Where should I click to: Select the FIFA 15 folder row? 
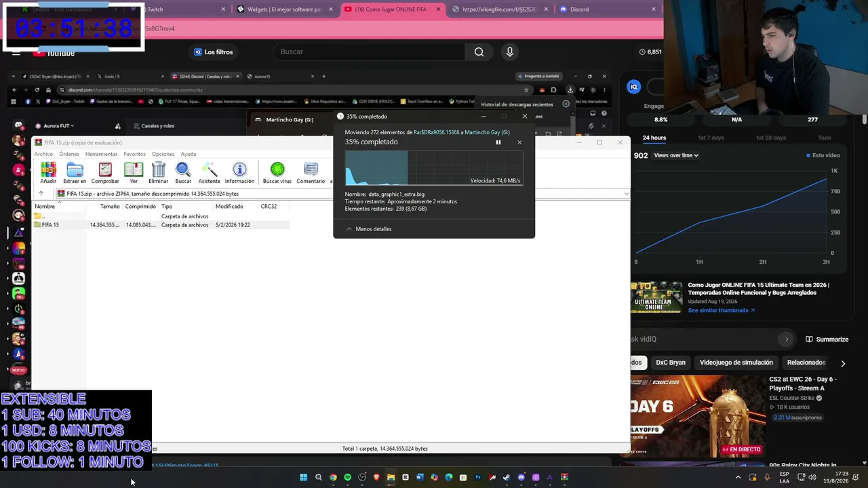[x=161, y=225]
